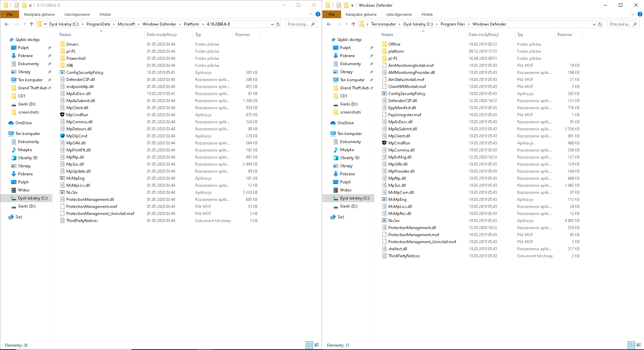644x350 pixels.
Task: Go up one level in left window
Action: (32, 24)
